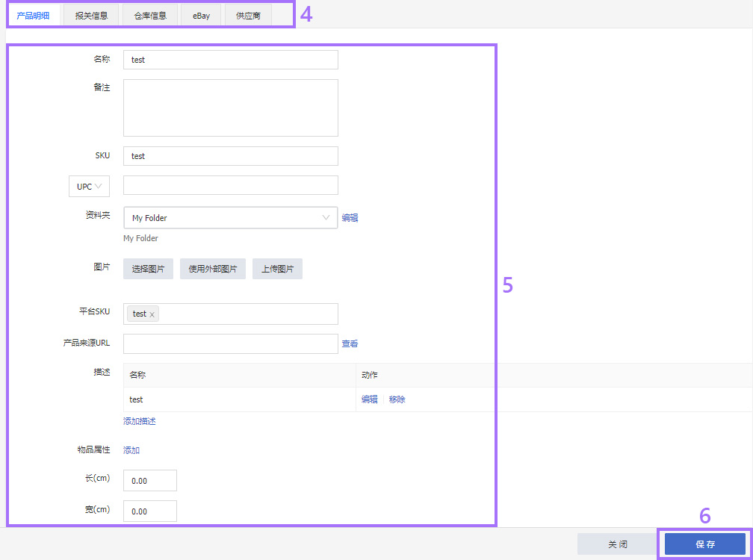The image size is (753, 560).
Task: Open the 仓库信息 tab
Action: [149, 14]
